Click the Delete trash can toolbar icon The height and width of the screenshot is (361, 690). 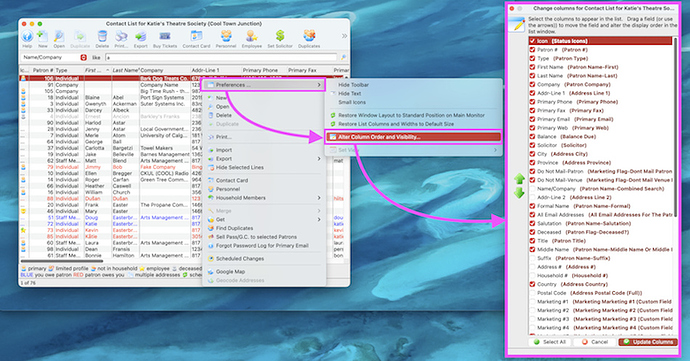click(x=102, y=37)
